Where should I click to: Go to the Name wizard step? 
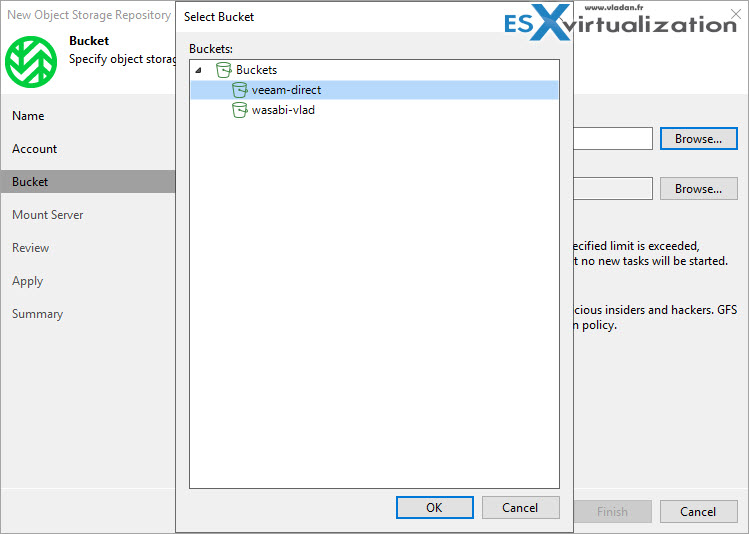[28, 116]
